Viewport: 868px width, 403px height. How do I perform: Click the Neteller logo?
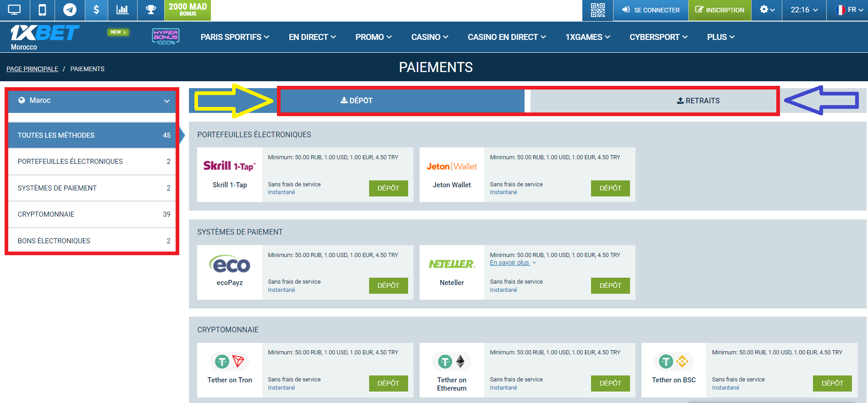452,264
